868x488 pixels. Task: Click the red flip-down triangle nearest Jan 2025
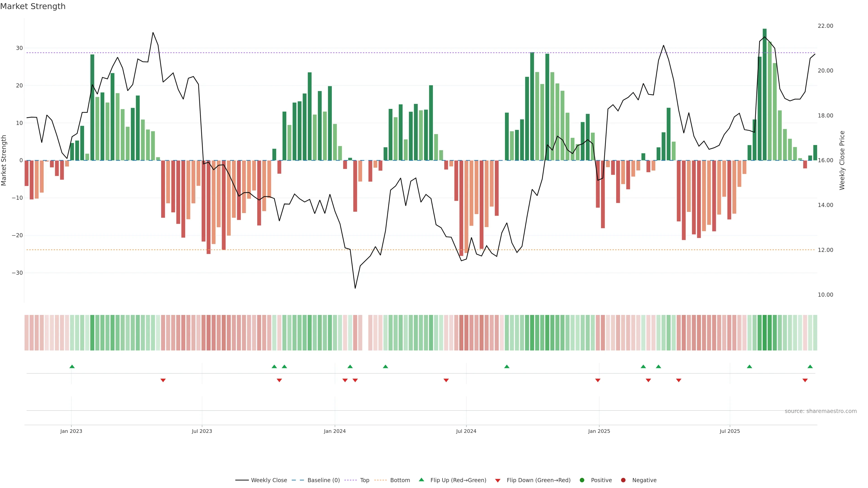click(598, 380)
